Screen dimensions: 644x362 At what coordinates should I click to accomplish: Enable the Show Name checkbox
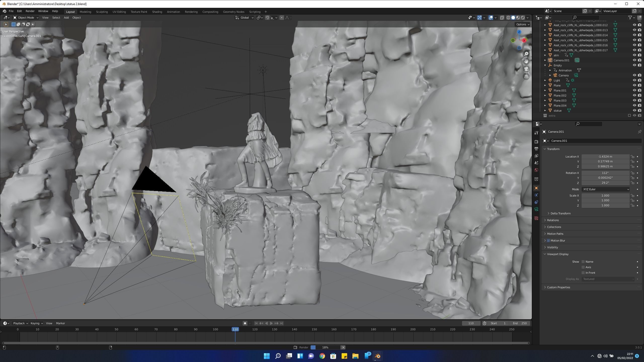pyautogui.click(x=583, y=262)
